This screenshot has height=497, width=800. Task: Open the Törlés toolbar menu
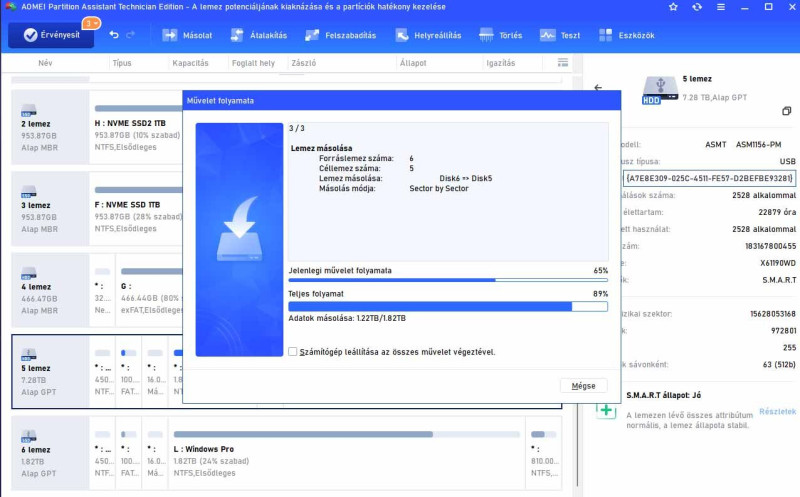pyautogui.click(x=501, y=35)
